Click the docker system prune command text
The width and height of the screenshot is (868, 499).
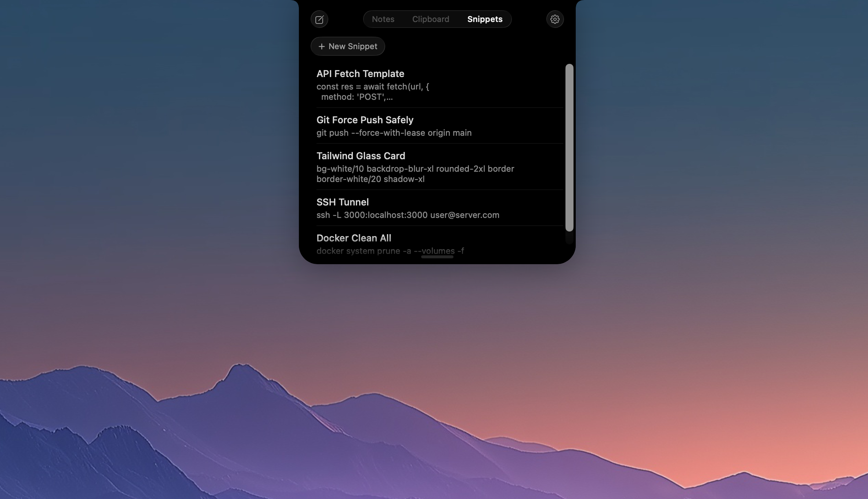pyautogui.click(x=390, y=251)
